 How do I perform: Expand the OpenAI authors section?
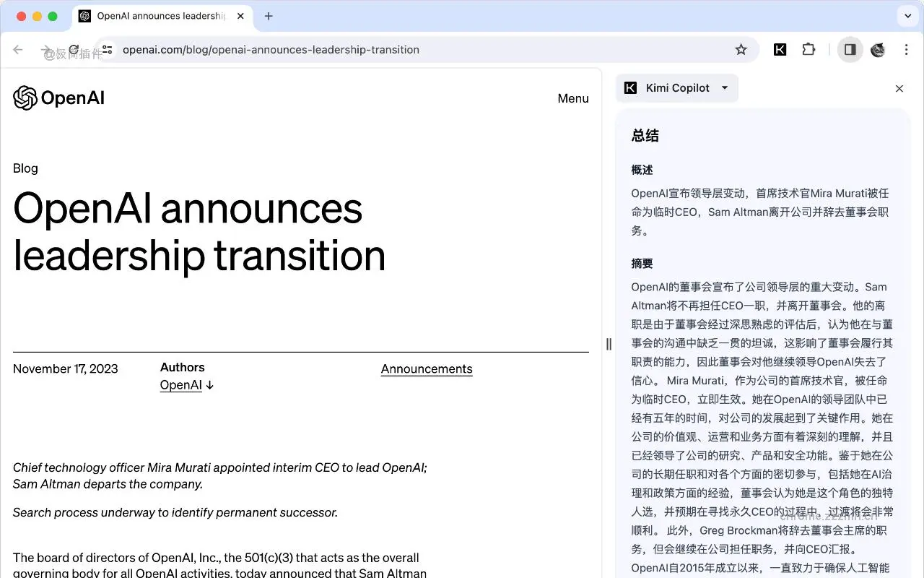(x=187, y=385)
